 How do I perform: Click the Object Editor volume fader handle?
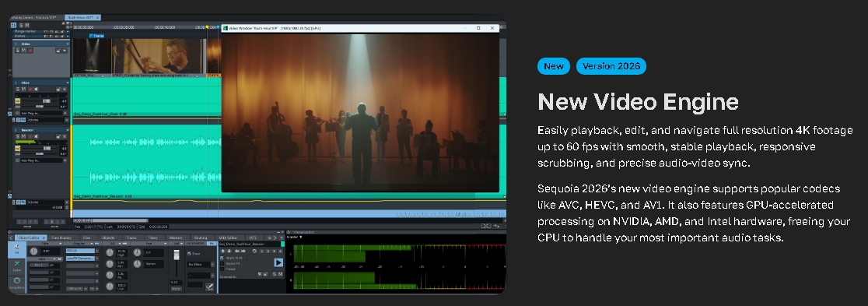[177, 255]
